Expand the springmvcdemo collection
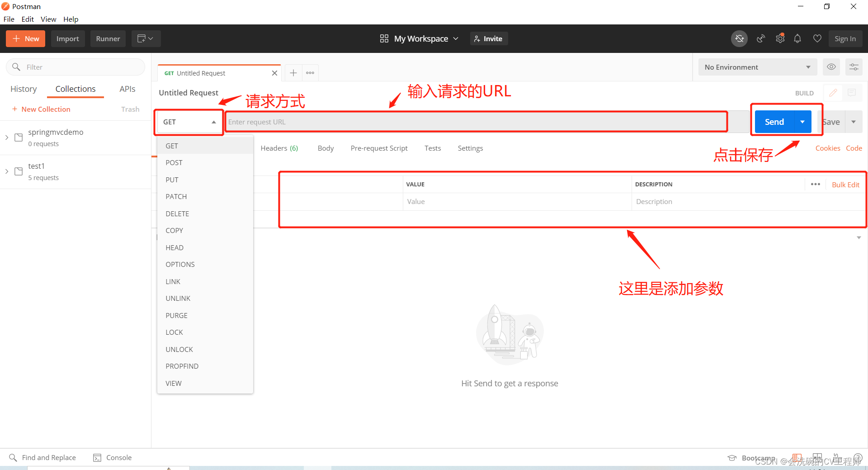868x470 pixels. [x=7, y=138]
